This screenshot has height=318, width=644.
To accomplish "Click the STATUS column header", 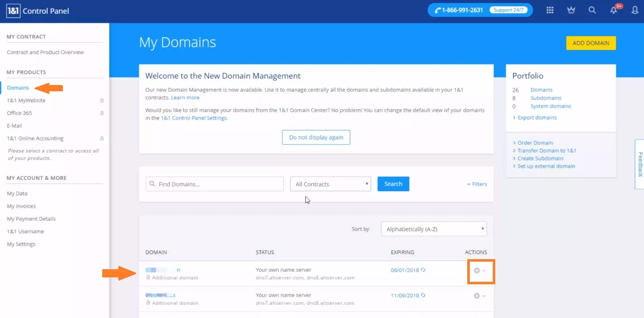I will click(265, 252).
